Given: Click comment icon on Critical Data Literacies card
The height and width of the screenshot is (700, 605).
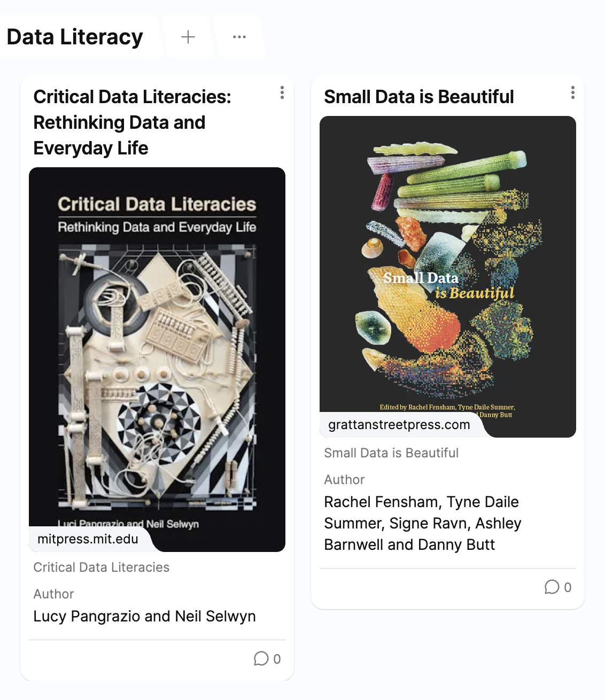Looking at the screenshot, I should (x=261, y=658).
